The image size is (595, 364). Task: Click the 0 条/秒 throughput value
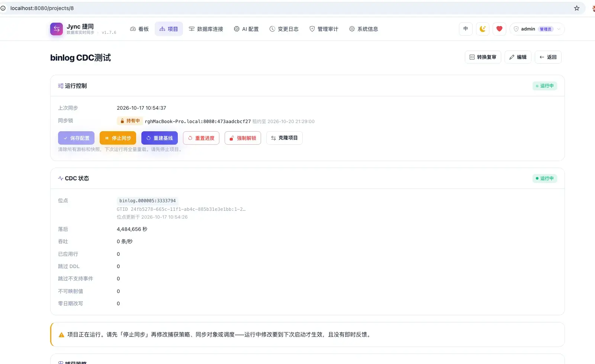point(125,242)
